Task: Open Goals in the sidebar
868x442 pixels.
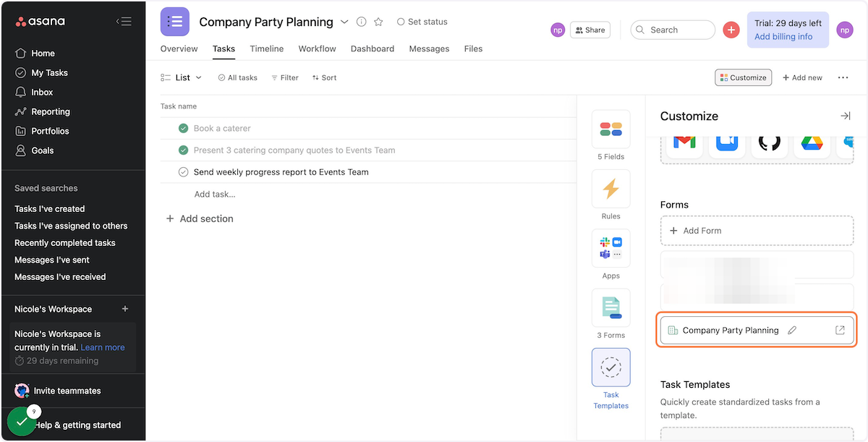Action: 42,150
